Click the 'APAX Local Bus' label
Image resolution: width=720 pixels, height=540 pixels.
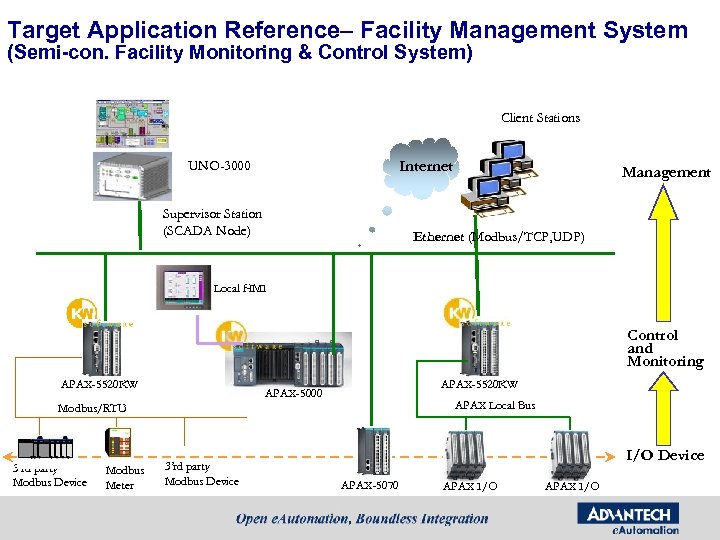point(495,405)
